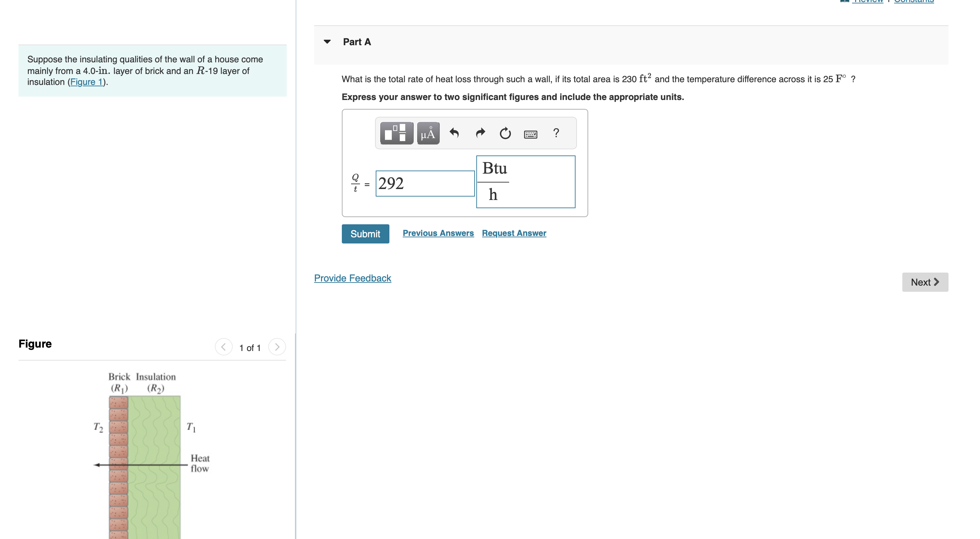980x539 pixels.
Task: Go to previous figure arrow
Action: pos(224,347)
